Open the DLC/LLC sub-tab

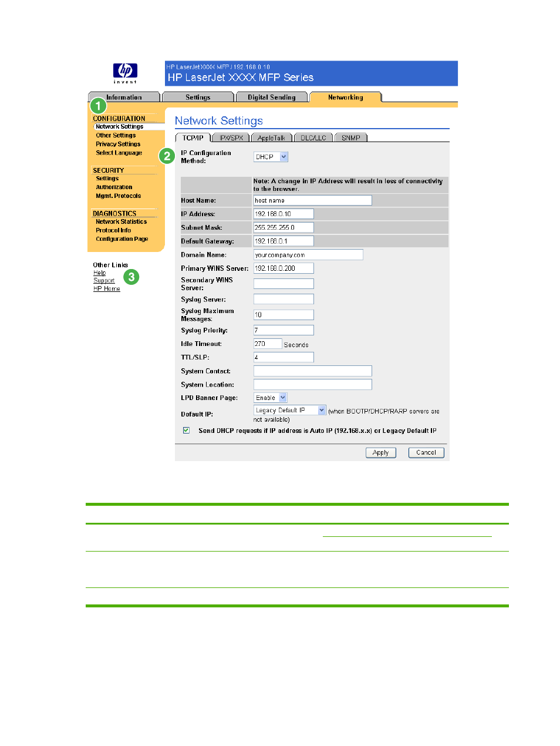point(313,138)
